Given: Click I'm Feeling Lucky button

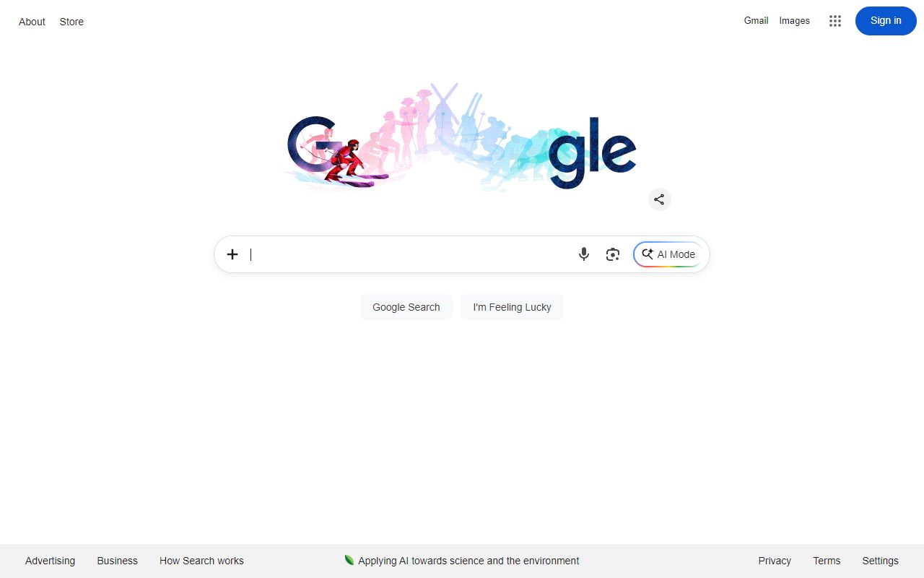Looking at the screenshot, I should coord(512,307).
